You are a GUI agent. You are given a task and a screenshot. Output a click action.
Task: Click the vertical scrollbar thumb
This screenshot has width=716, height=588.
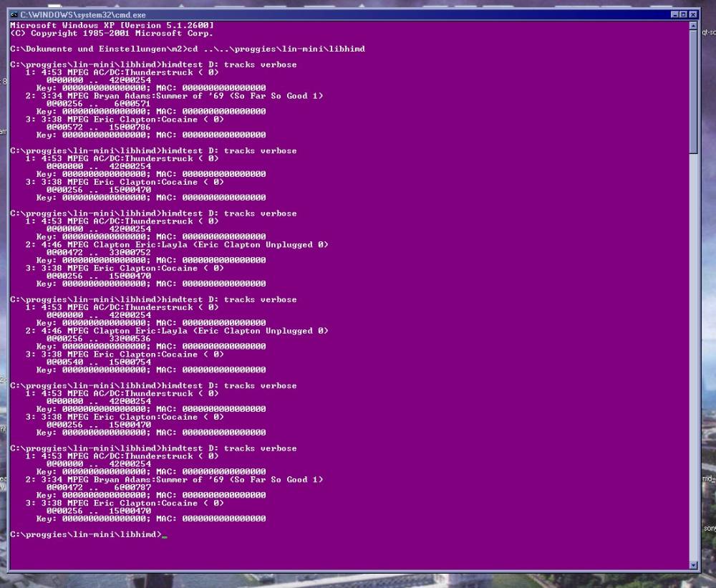point(692,90)
